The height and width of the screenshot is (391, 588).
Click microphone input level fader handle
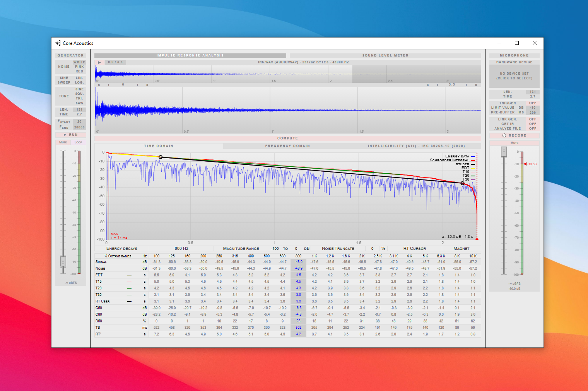click(504, 152)
